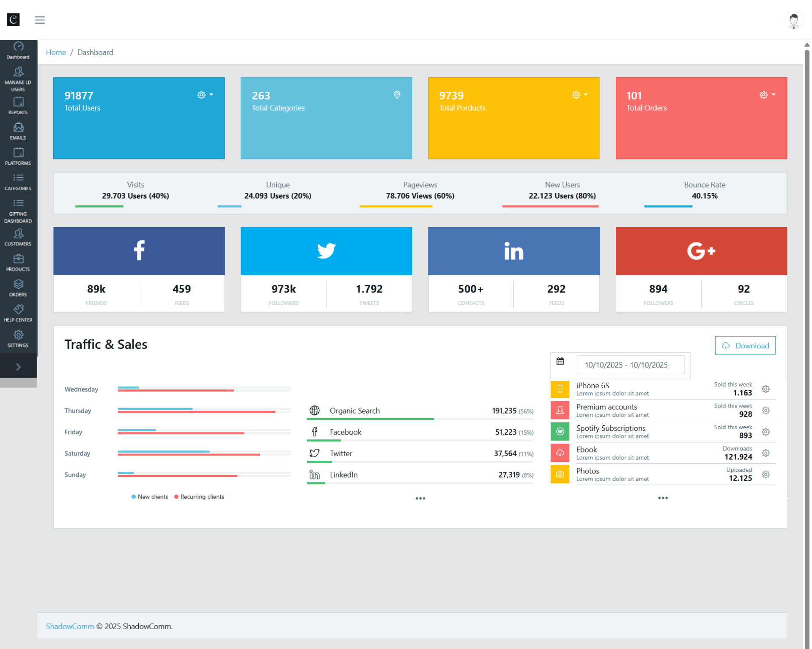Open settings dropdown on Total Users card
The width and height of the screenshot is (812, 649).
pos(205,95)
